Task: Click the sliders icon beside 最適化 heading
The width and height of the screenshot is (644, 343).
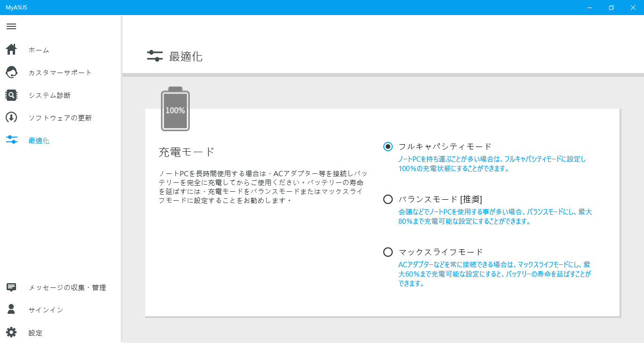Action: [154, 56]
